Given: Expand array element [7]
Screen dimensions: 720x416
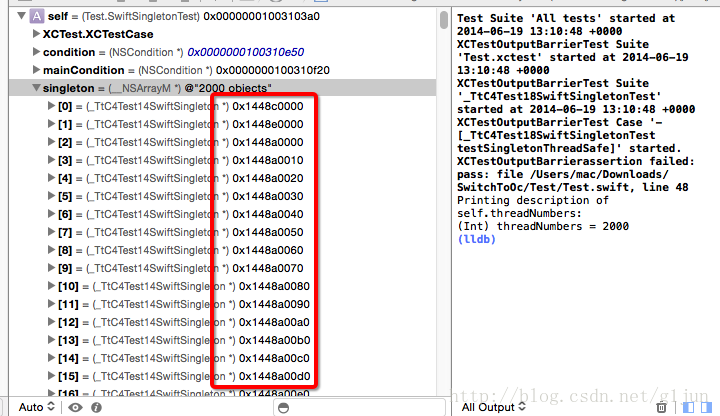Looking at the screenshot, I should tap(51, 231).
